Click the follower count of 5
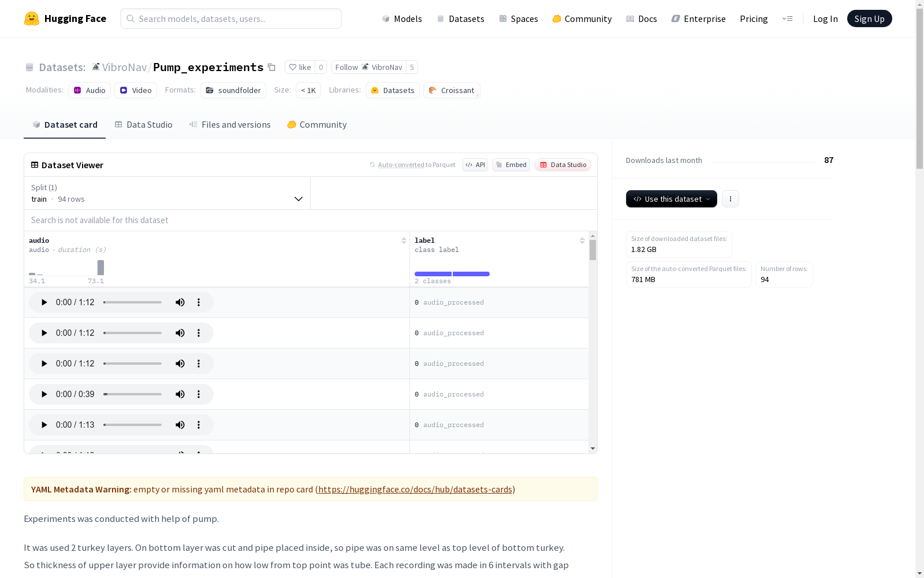 click(x=412, y=67)
